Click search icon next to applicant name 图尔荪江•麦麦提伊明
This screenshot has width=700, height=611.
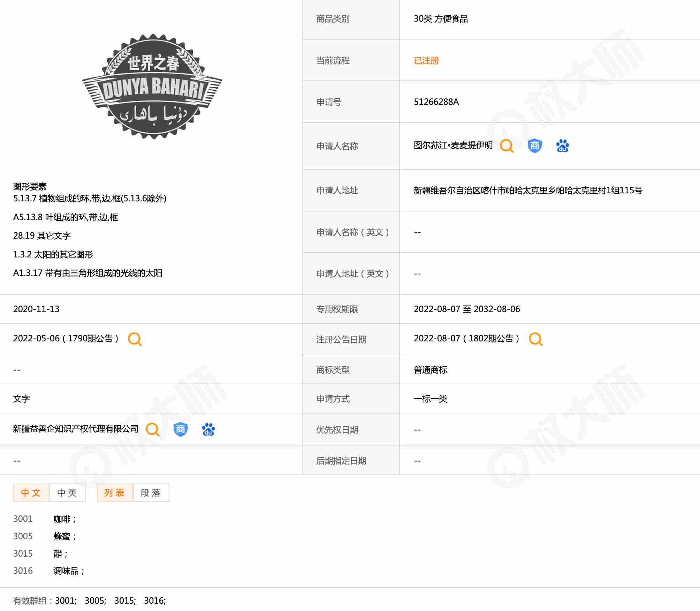[507, 146]
